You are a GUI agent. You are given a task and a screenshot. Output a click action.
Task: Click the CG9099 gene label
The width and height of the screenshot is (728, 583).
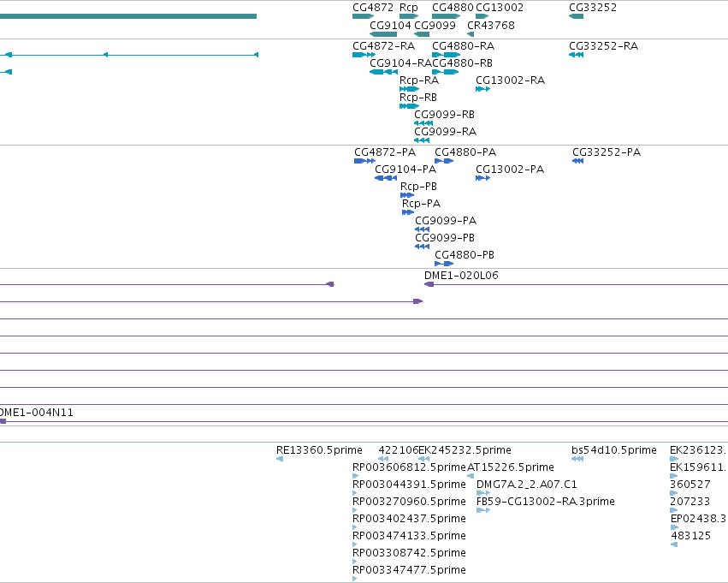pos(435,25)
